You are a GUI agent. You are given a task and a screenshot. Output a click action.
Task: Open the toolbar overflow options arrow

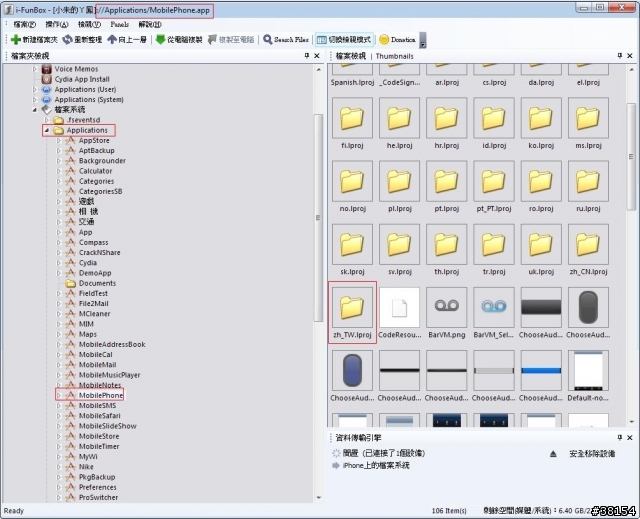[x=423, y=40]
